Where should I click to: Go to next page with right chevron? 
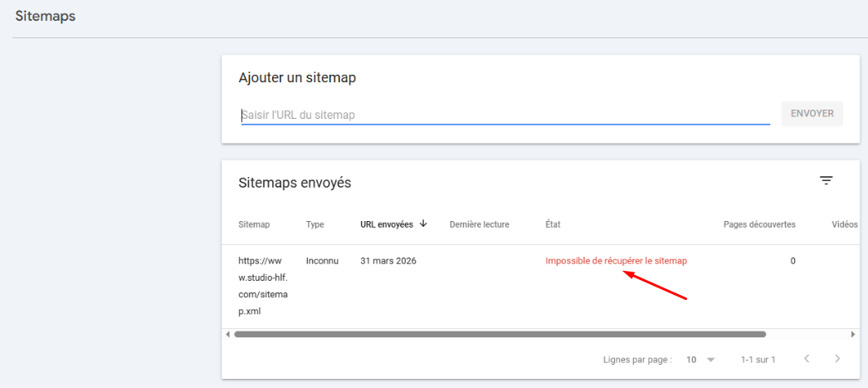pos(837,359)
